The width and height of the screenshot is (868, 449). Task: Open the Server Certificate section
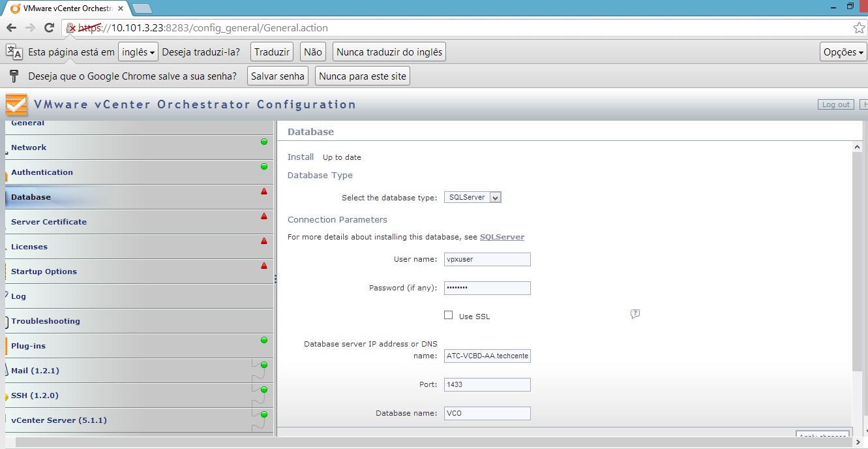pos(49,222)
